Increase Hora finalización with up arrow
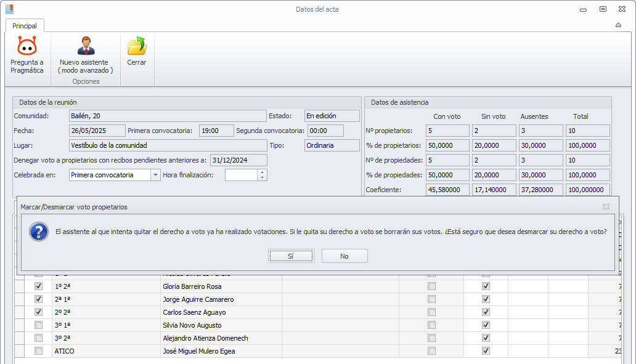The image size is (636, 364). [262, 172]
